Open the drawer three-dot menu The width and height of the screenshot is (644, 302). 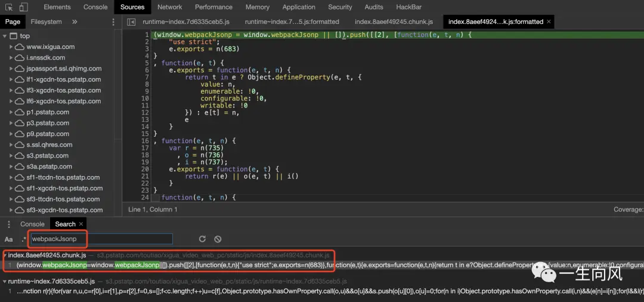point(8,224)
